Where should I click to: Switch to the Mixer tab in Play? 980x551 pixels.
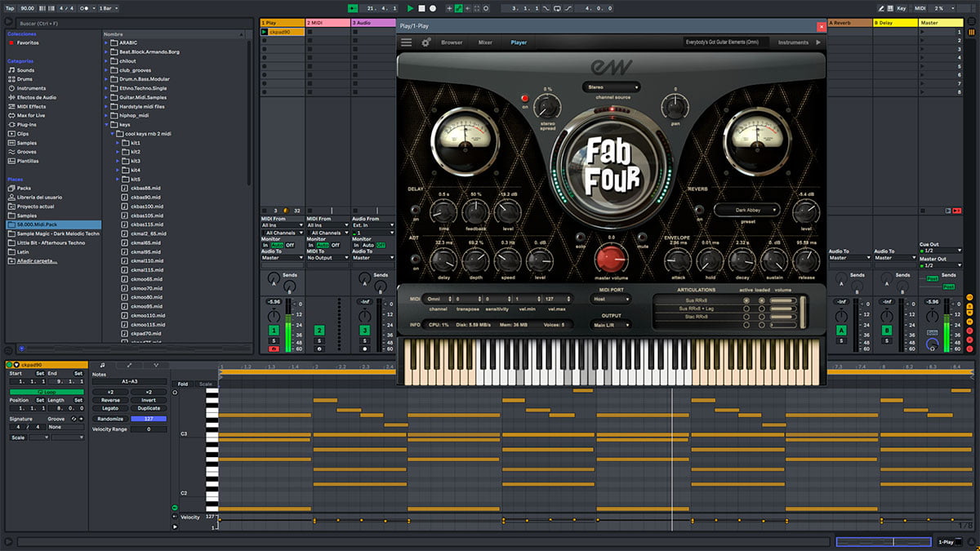pyautogui.click(x=485, y=42)
